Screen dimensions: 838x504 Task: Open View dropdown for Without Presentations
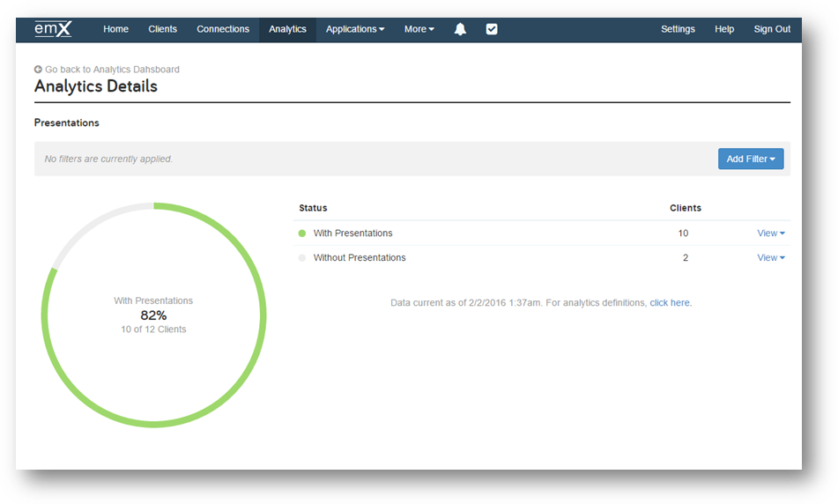(x=771, y=257)
